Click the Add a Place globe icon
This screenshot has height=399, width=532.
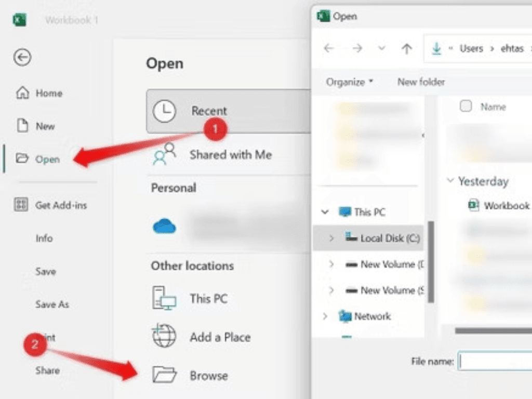164,337
